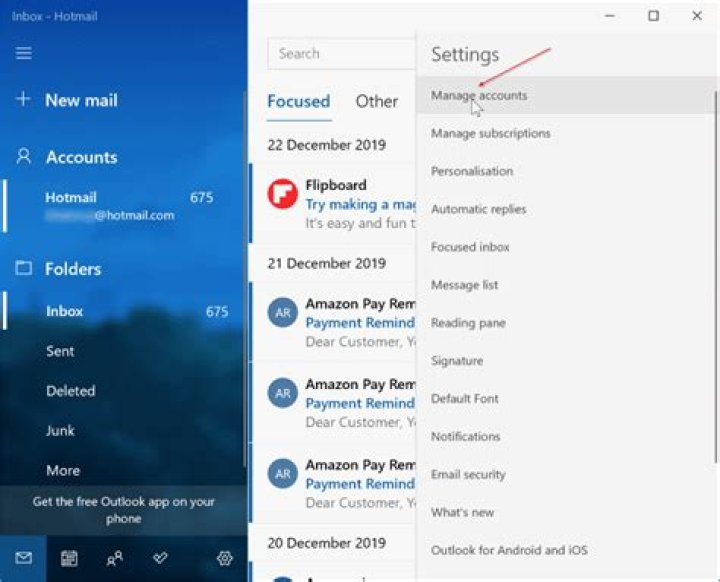Select the Focused tab
Viewport: 720px width, 582px height.
[x=298, y=101]
